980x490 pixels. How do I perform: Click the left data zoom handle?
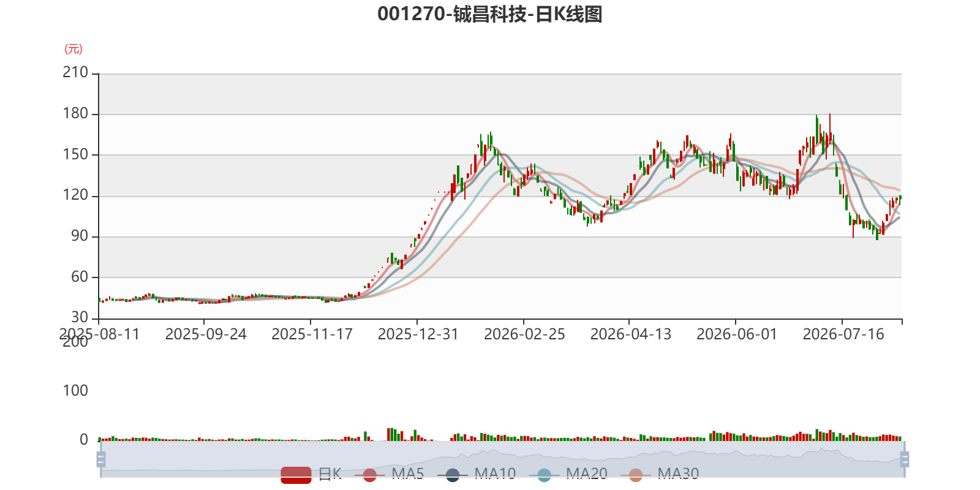click(x=101, y=459)
